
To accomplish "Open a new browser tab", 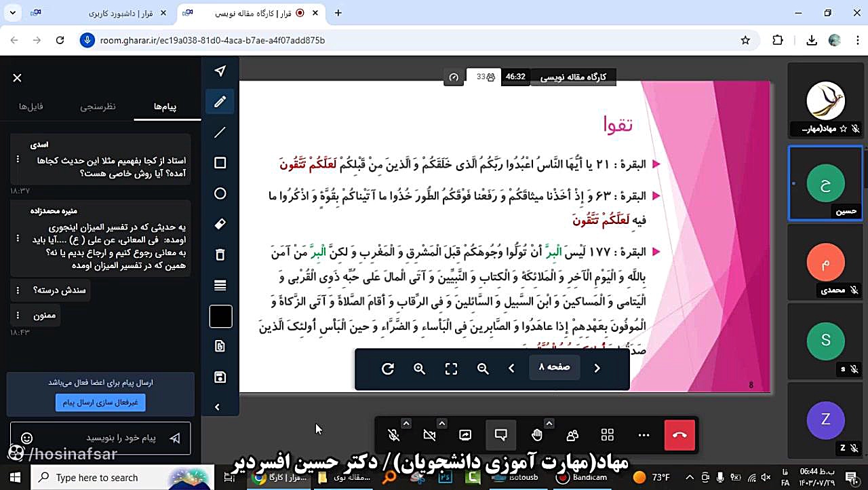I will (x=338, y=13).
